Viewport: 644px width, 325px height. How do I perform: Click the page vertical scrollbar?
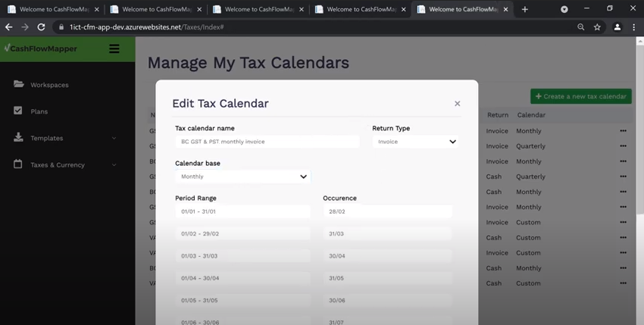tap(640, 130)
